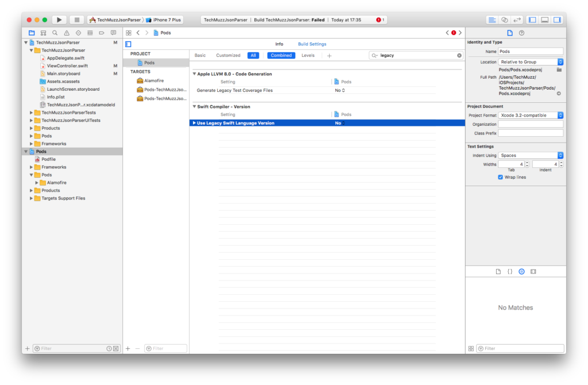Open related items grid menu in jump bar
Screen dimensions: 588x385
pos(129,33)
